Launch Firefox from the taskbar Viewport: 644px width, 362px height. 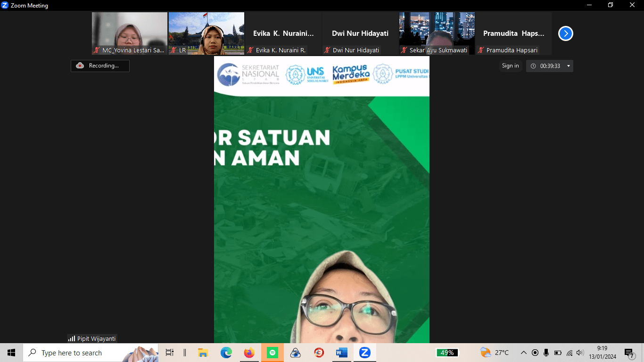pos(249,353)
